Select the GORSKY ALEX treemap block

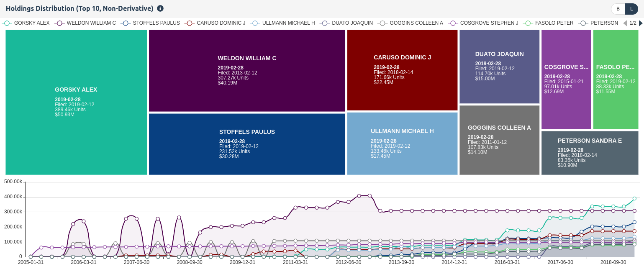point(76,102)
